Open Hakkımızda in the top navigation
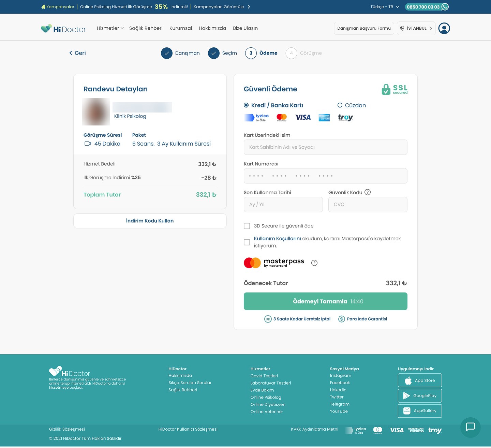This screenshot has height=448, width=491. 212,28
